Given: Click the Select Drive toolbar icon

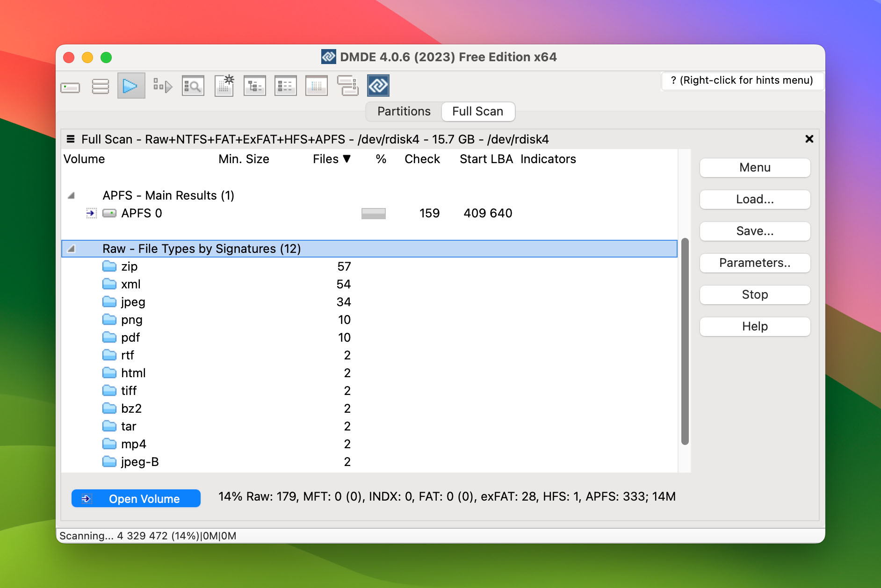Looking at the screenshot, I should pyautogui.click(x=70, y=87).
